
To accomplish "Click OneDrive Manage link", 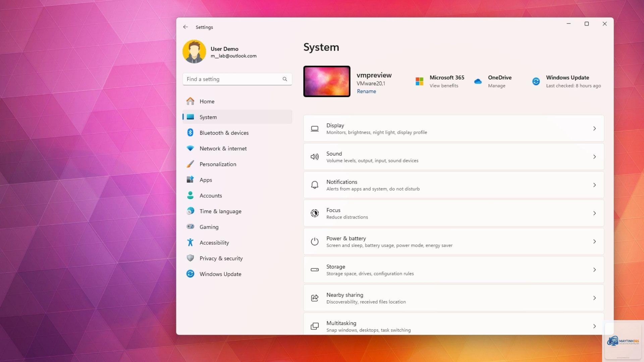I will 496,85.
